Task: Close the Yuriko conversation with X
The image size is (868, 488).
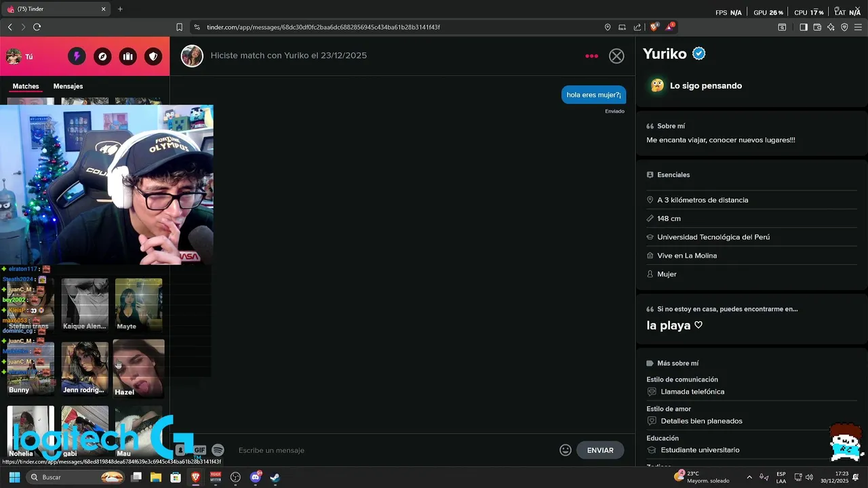Action: [616, 56]
